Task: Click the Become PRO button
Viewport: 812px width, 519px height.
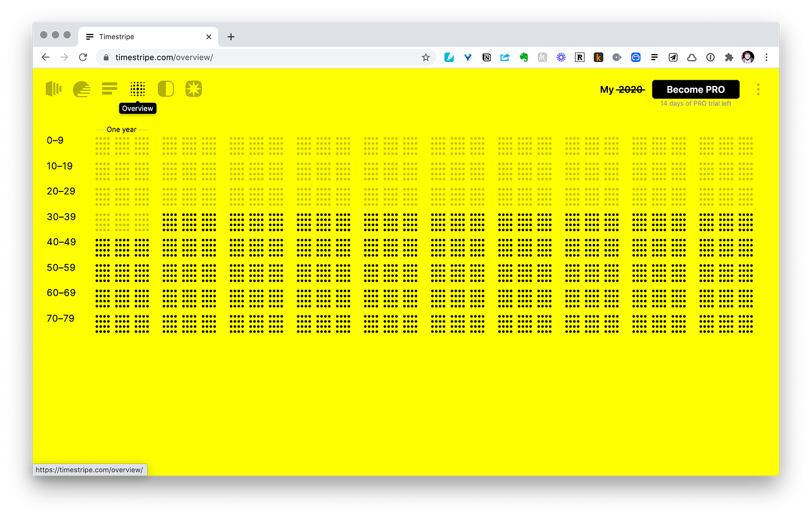Action: [695, 89]
